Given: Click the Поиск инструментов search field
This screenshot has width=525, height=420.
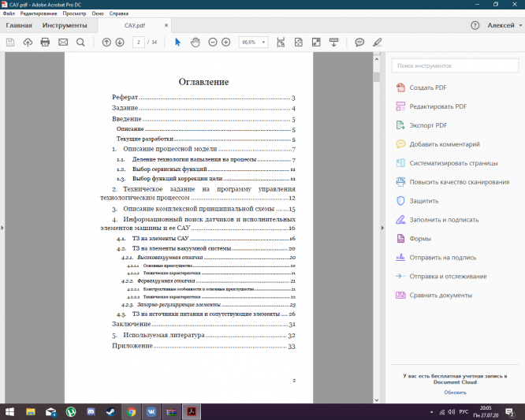Looking at the screenshot, I should coord(453,65).
